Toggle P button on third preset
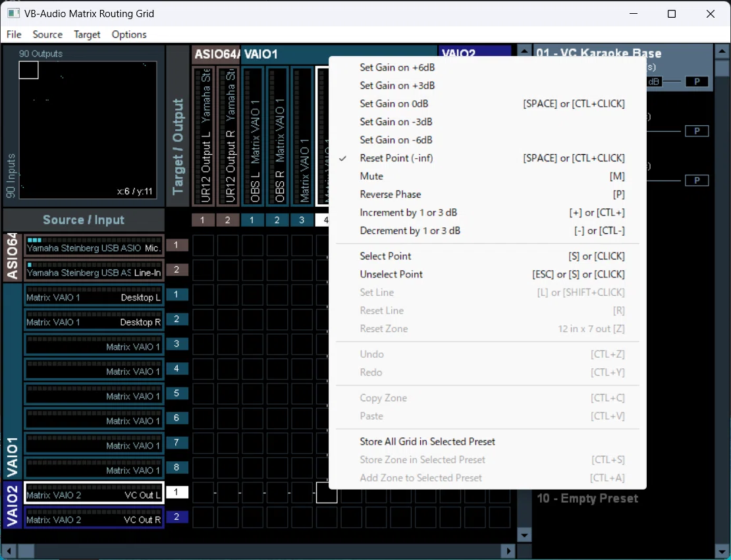The height and width of the screenshot is (560, 731). click(697, 181)
